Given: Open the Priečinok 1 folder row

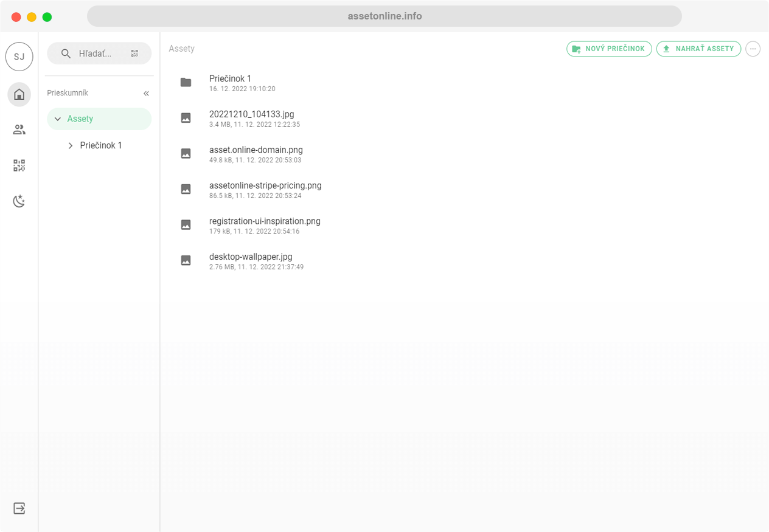Looking at the screenshot, I should coord(230,79).
